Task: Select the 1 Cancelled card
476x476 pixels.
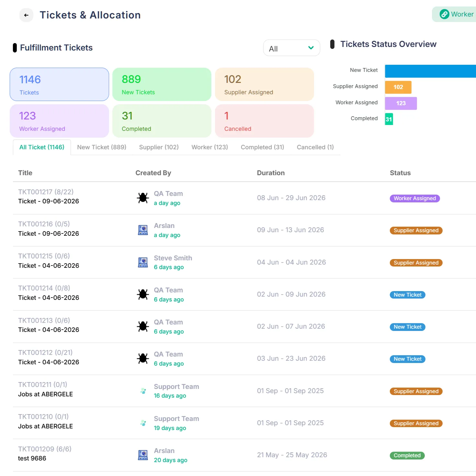Action: (265, 121)
